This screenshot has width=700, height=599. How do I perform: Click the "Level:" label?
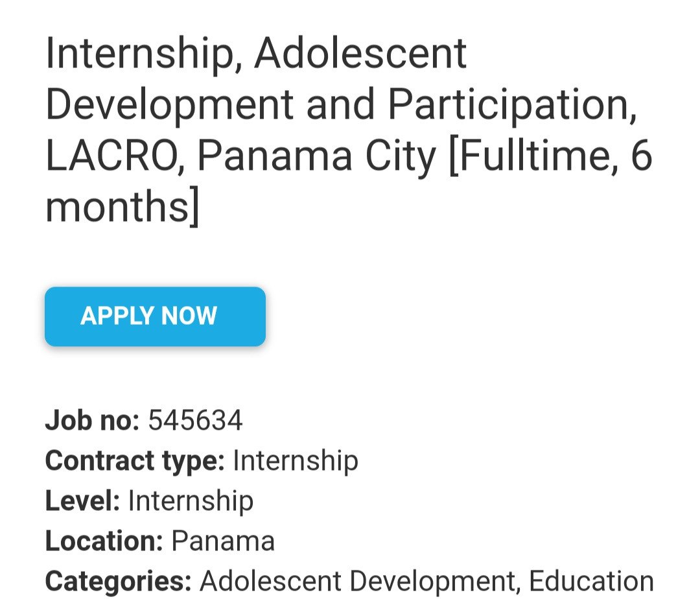click(x=82, y=501)
